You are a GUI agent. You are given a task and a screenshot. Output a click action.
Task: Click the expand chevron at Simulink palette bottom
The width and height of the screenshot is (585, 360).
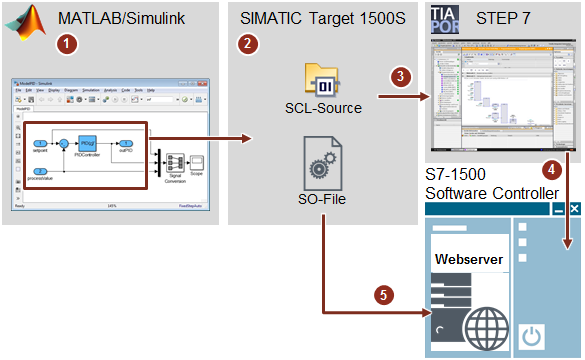click(x=18, y=198)
